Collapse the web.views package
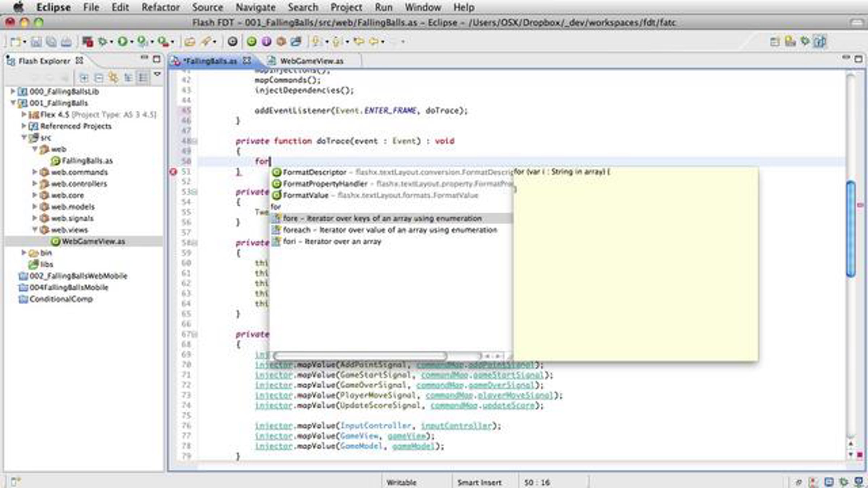This screenshot has height=488, width=868. 35,230
